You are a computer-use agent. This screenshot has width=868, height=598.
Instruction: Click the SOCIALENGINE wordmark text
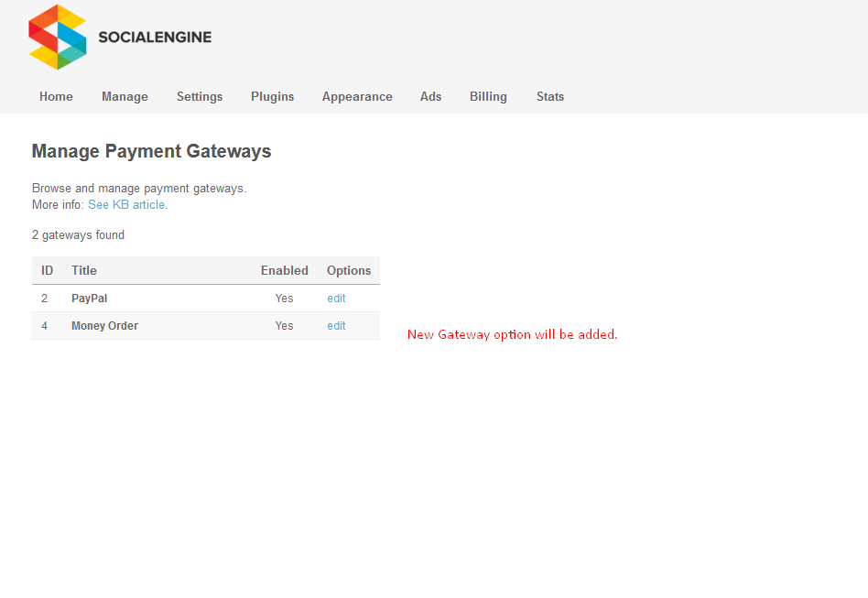pos(155,38)
